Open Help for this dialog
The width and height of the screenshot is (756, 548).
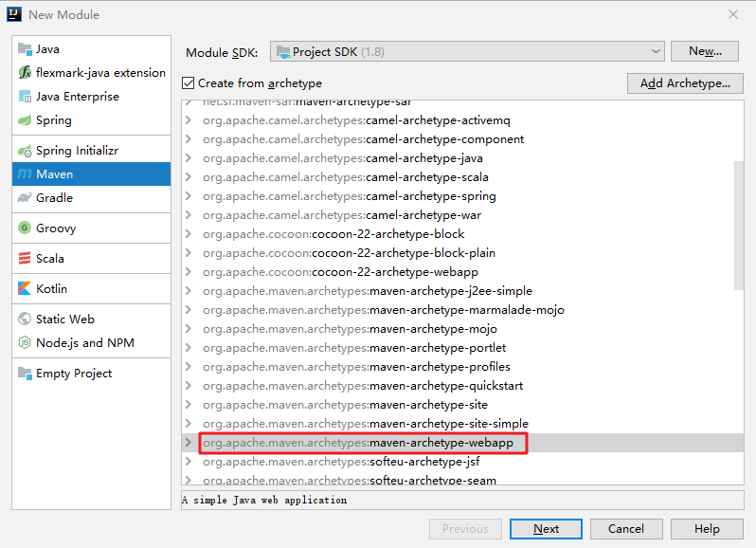tap(707, 529)
